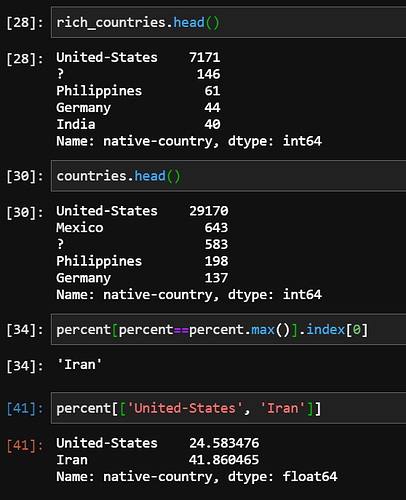
Task: Click output prompt [34] beside 'Iran'
Action: (x=25, y=366)
